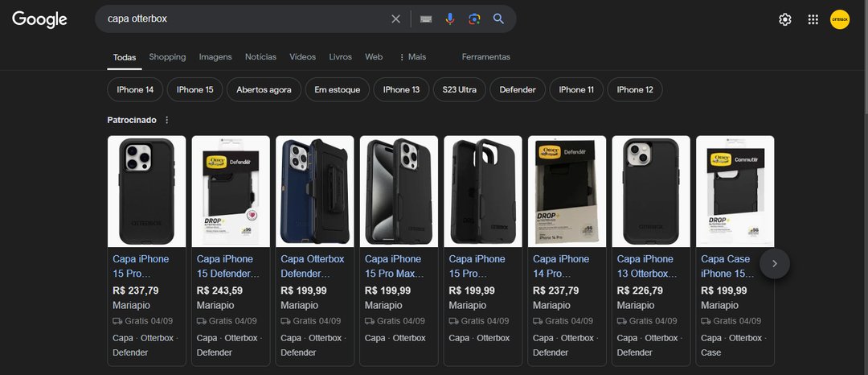Toggle the Abertos agora filter chip
The height and width of the screenshot is (375, 868).
[x=264, y=89]
